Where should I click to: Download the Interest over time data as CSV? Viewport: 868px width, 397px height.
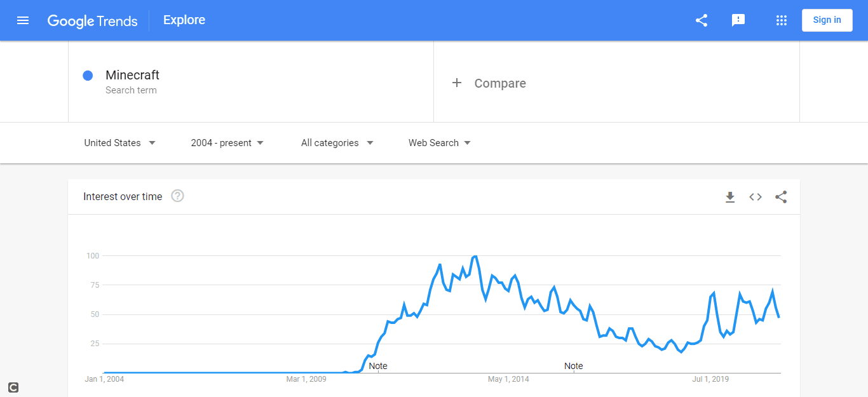[x=730, y=197]
